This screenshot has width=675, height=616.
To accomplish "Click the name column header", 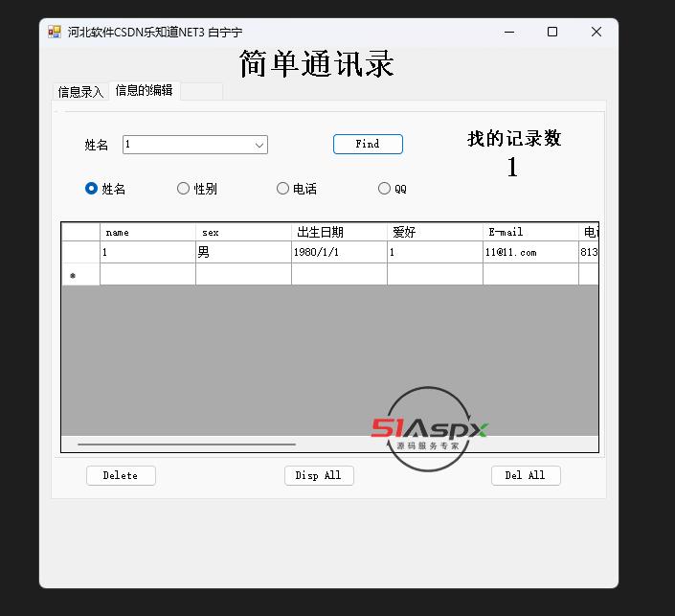I will (148, 232).
